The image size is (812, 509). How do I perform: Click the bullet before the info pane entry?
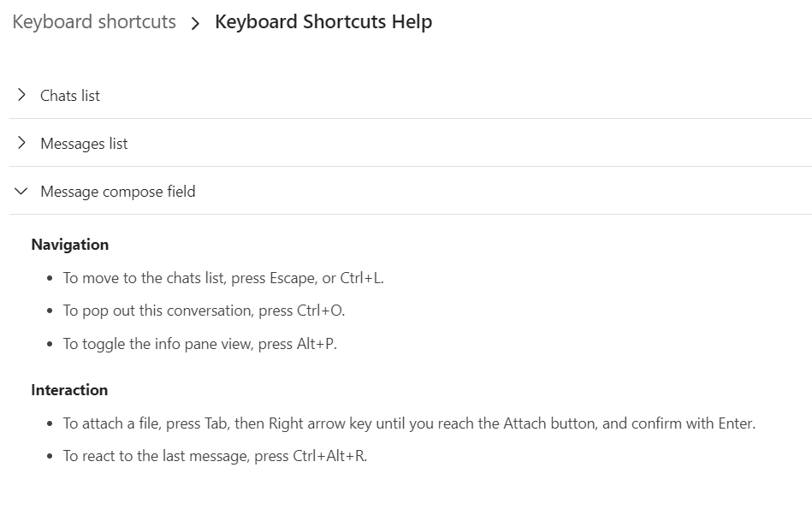[x=51, y=344]
